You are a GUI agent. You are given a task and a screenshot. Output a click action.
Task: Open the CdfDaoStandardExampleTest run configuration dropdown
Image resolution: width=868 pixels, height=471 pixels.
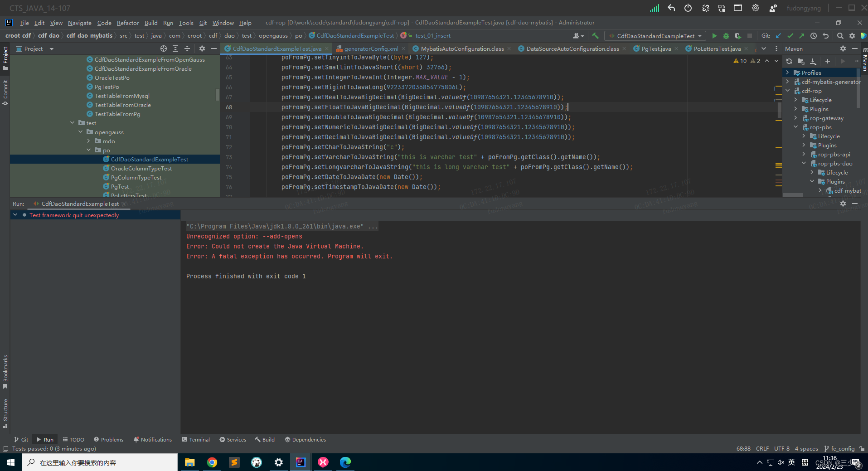coord(655,36)
